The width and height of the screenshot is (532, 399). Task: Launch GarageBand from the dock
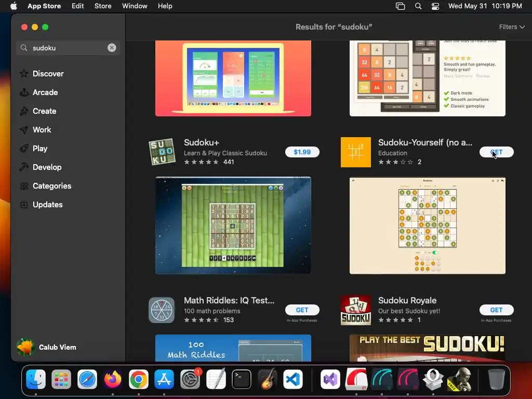pyautogui.click(x=267, y=379)
